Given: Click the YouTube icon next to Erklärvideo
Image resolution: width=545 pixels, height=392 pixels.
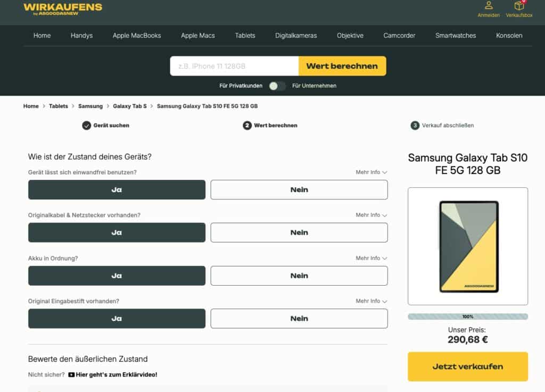Looking at the screenshot, I should coord(71,374).
